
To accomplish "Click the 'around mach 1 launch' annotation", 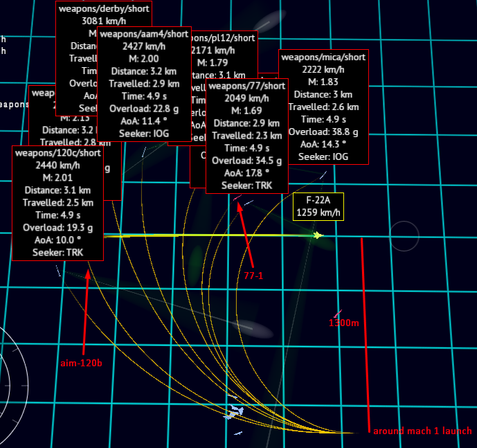I will click(422, 431).
